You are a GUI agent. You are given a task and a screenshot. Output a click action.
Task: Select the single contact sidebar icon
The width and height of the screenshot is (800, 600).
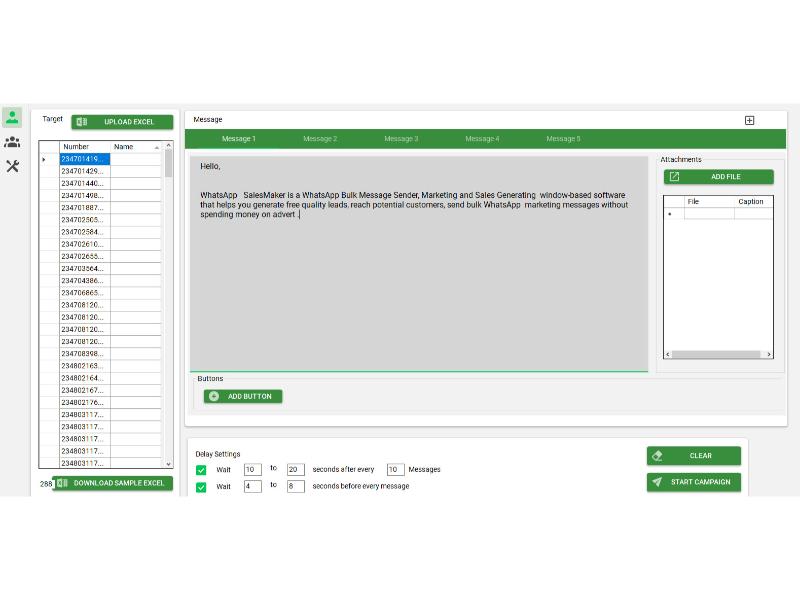[13, 117]
